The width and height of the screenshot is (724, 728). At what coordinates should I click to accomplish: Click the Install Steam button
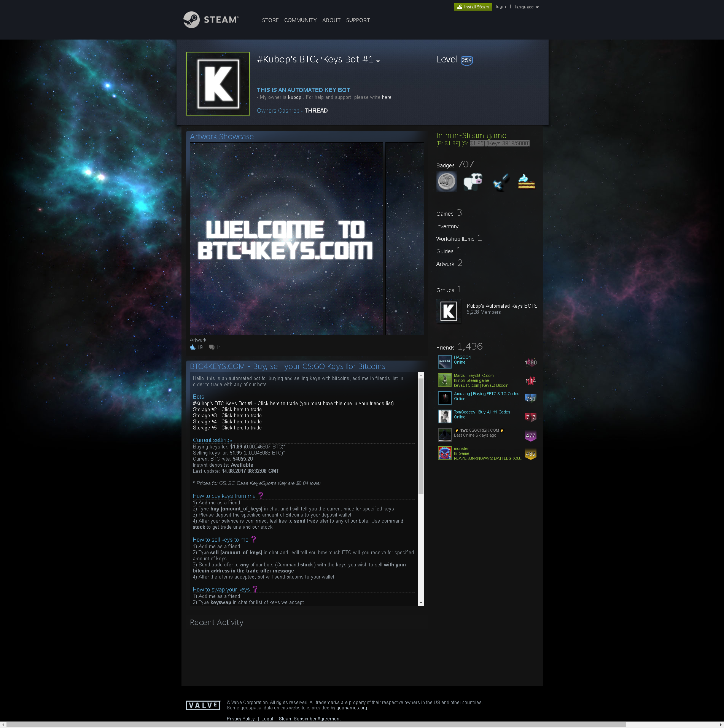pyautogui.click(x=473, y=7)
